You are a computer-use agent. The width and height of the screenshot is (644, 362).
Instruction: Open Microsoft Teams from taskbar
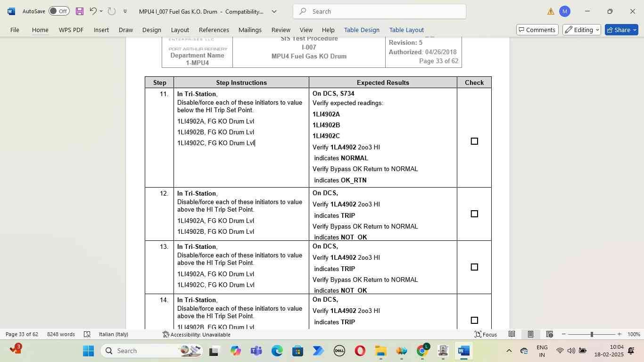[256, 351]
